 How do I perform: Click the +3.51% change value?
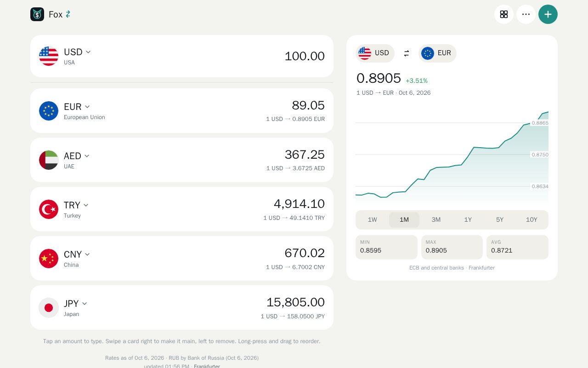[x=417, y=81]
